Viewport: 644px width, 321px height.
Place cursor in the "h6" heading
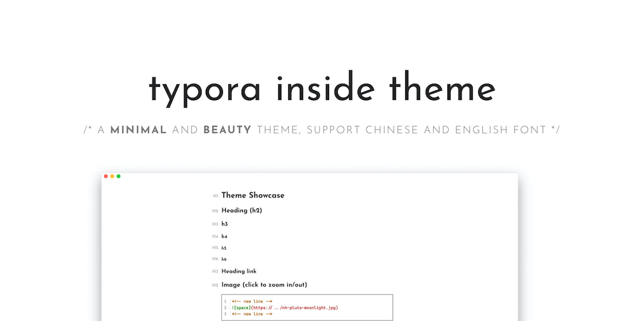(224, 259)
